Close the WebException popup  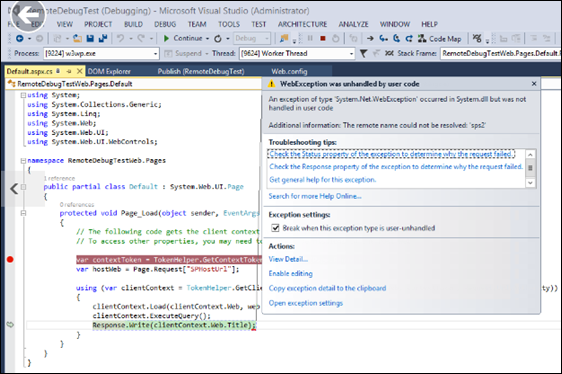coord(534,84)
